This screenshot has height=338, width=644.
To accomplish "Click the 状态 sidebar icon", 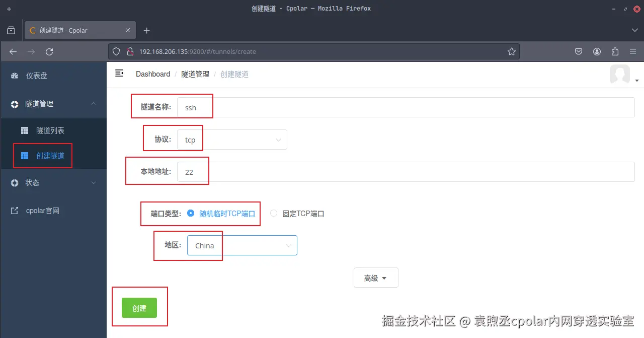I will [15, 182].
